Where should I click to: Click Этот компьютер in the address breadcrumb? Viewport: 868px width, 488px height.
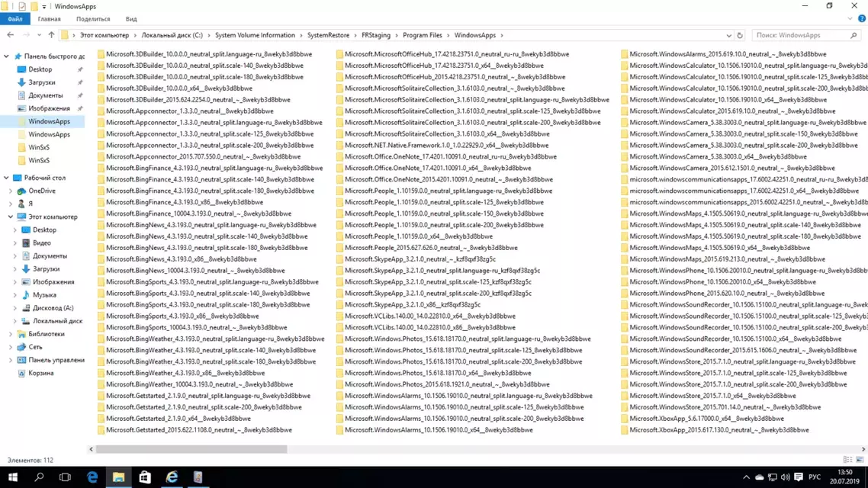point(104,35)
